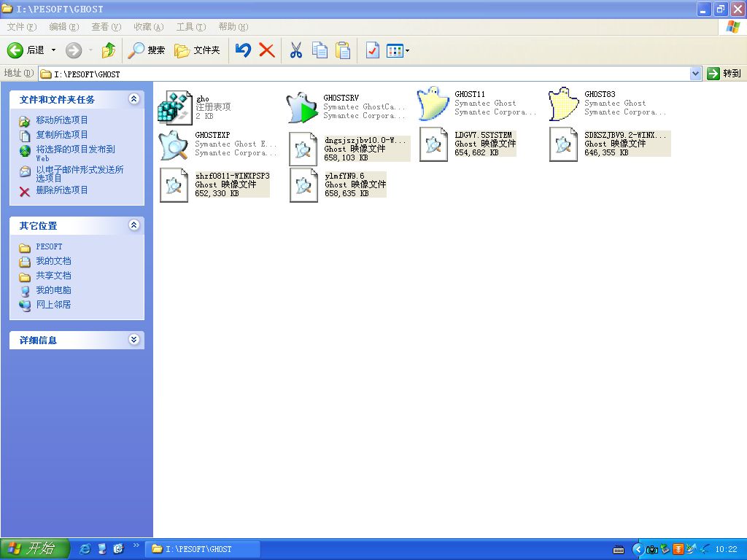Screen dimensions: 747x560
Task: Click the address bar showing I:\PESOFT\GHOST
Action: coord(365,74)
